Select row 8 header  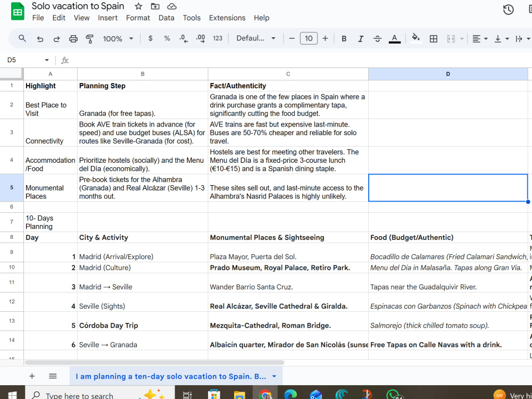coord(12,237)
